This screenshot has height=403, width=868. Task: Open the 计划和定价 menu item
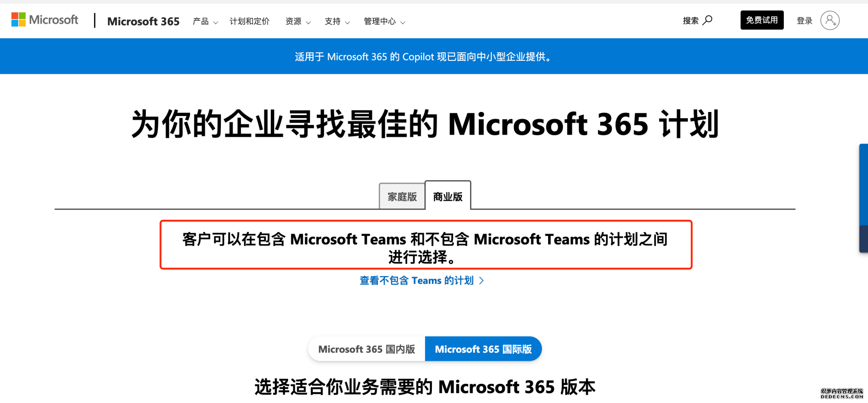(250, 21)
